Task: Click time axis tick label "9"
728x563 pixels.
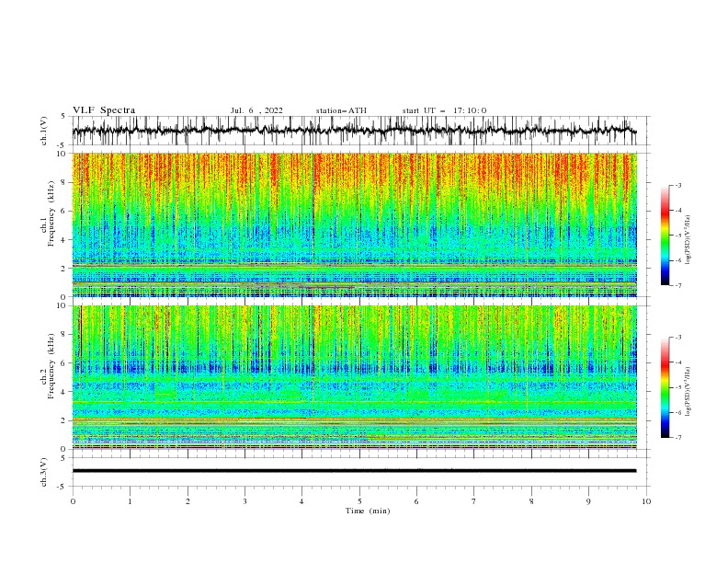Action: click(x=588, y=501)
